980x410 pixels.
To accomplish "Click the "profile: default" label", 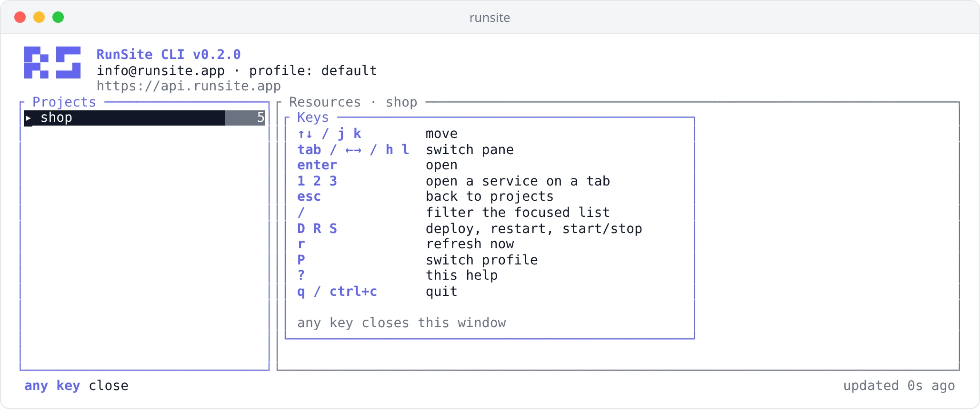I will [313, 71].
